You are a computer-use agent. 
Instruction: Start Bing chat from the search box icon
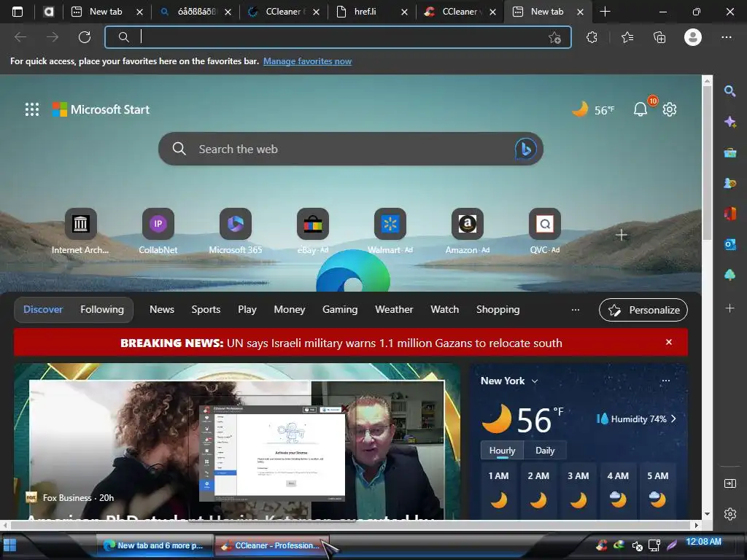point(525,149)
